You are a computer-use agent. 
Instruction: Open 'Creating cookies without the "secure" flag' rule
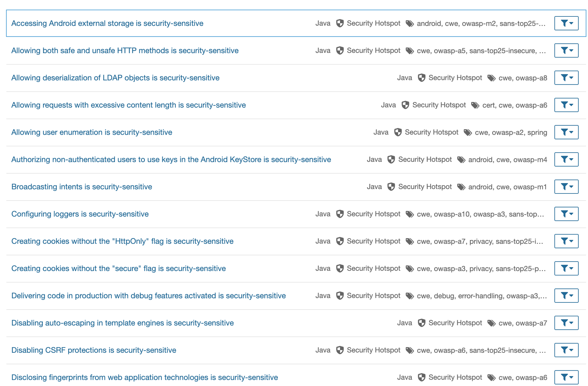tap(118, 268)
